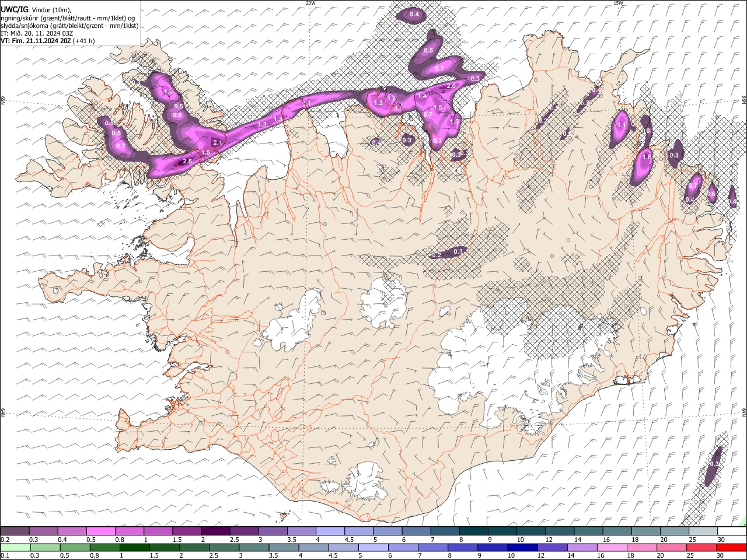The image size is (747, 560).
Task: Select darkest purple swatch between 2 and 2.5
Action: [x=215, y=531]
